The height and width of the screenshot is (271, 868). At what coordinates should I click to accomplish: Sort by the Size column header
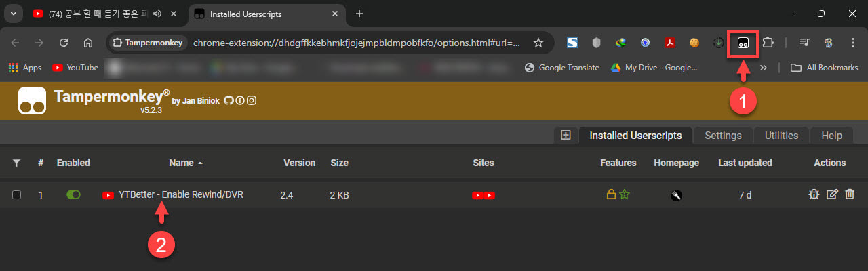tap(339, 163)
